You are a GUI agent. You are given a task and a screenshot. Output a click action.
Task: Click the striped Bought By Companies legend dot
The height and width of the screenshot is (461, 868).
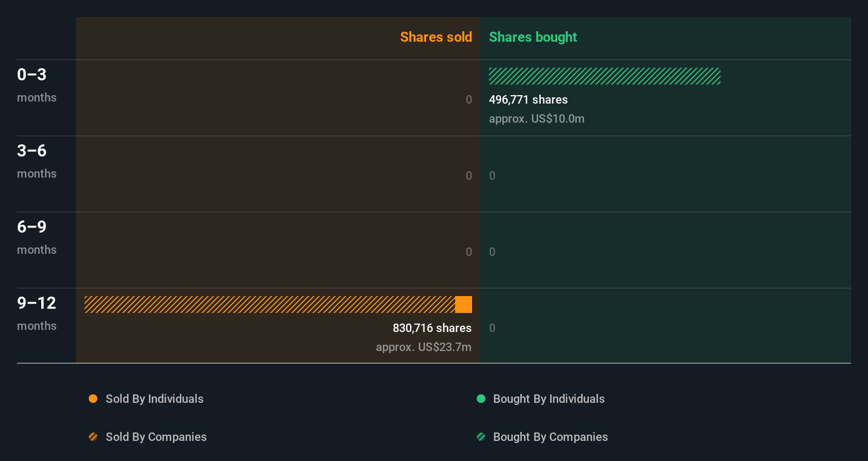pyautogui.click(x=481, y=437)
